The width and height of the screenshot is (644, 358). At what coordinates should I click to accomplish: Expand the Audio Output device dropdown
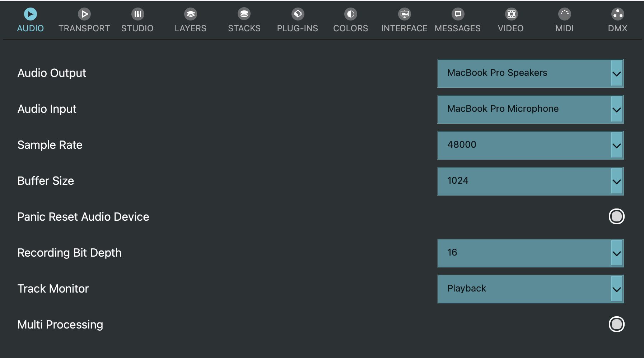click(x=530, y=73)
